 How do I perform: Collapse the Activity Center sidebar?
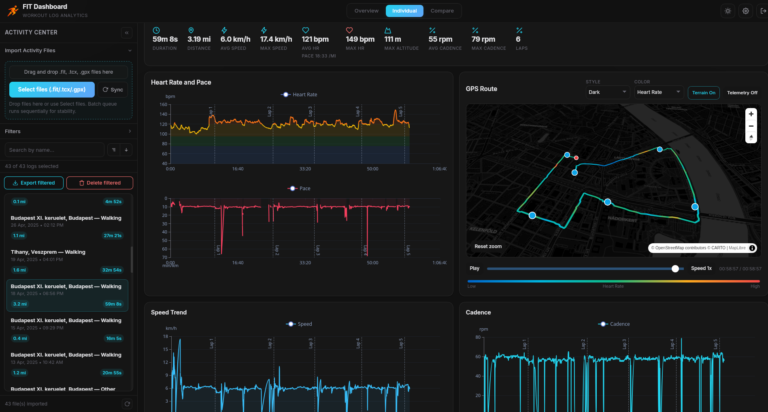127,33
